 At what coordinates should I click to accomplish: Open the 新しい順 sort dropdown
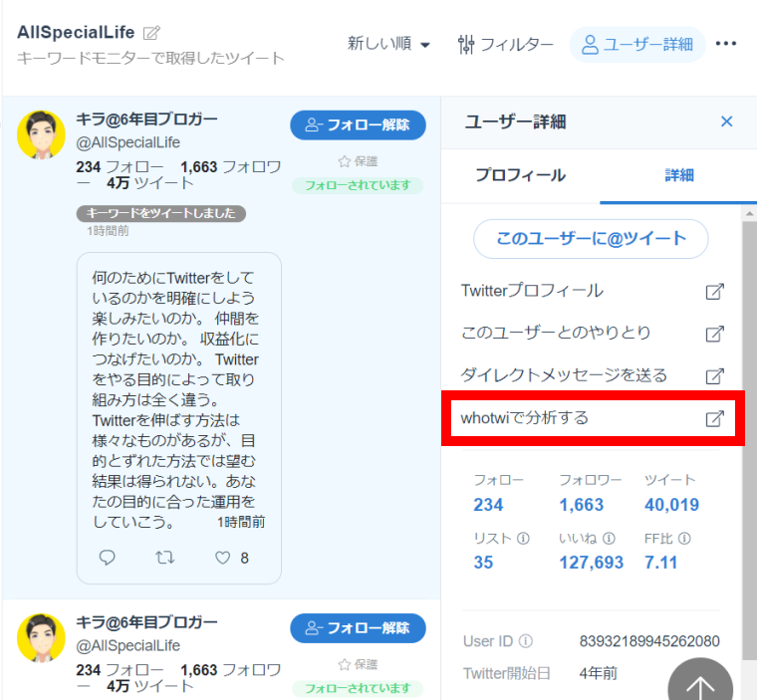click(388, 44)
